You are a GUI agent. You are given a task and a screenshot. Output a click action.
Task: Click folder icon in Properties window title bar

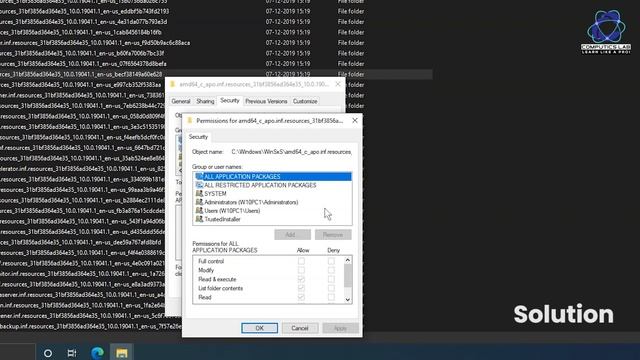pyautogui.click(x=173, y=84)
